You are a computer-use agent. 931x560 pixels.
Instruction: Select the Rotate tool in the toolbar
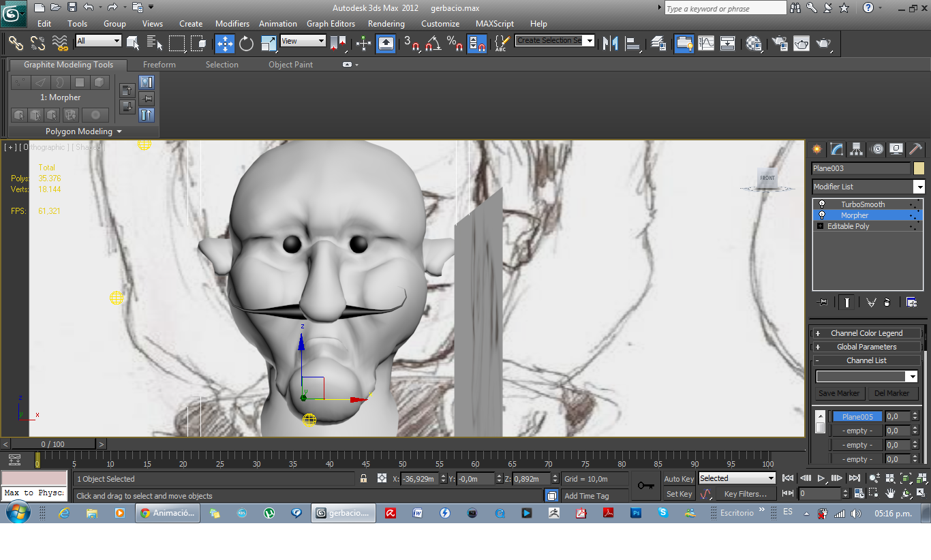coord(246,44)
